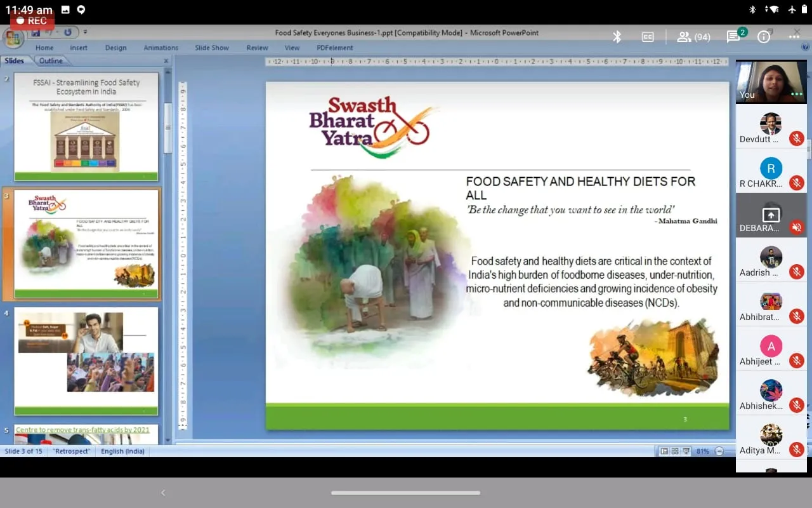Switch to Normal view in status bar
Screen dimensions: 812x508
pyautogui.click(x=664, y=451)
